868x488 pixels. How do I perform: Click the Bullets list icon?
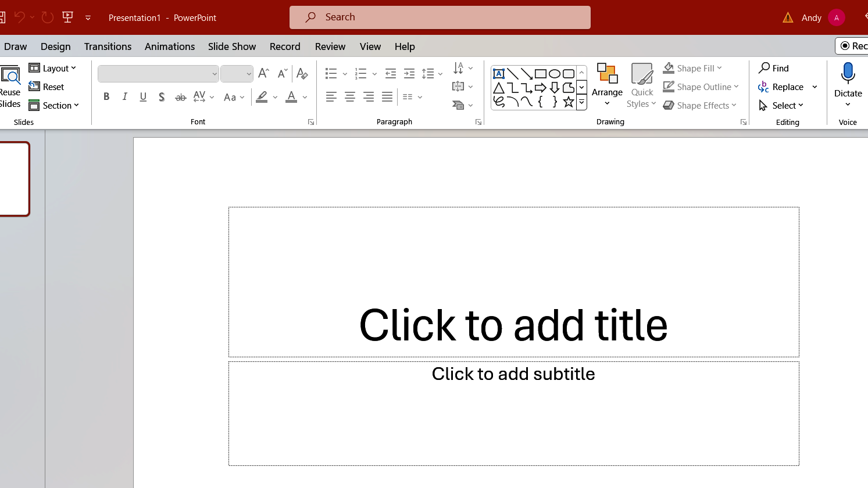pyautogui.click(x=331, y=73)
